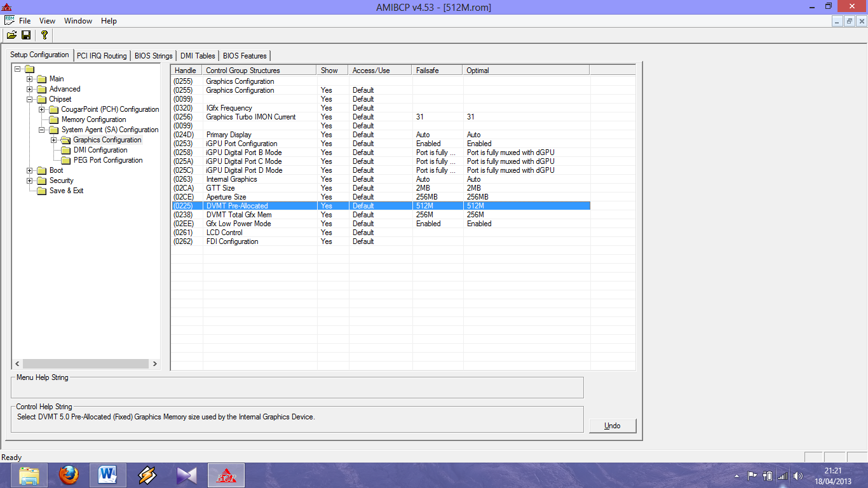This screenshot has width=868, height=488.
Task: Open the Help menu
Action: 109,21
